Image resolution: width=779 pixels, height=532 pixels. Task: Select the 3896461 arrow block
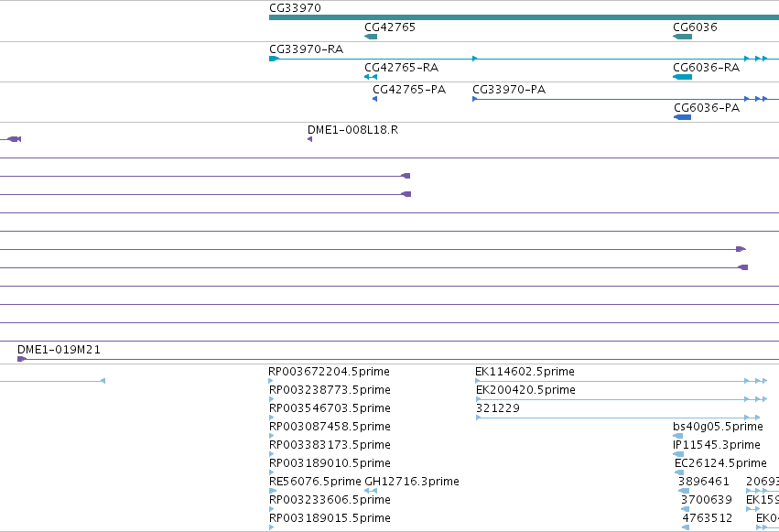click(x=684, y=491)
